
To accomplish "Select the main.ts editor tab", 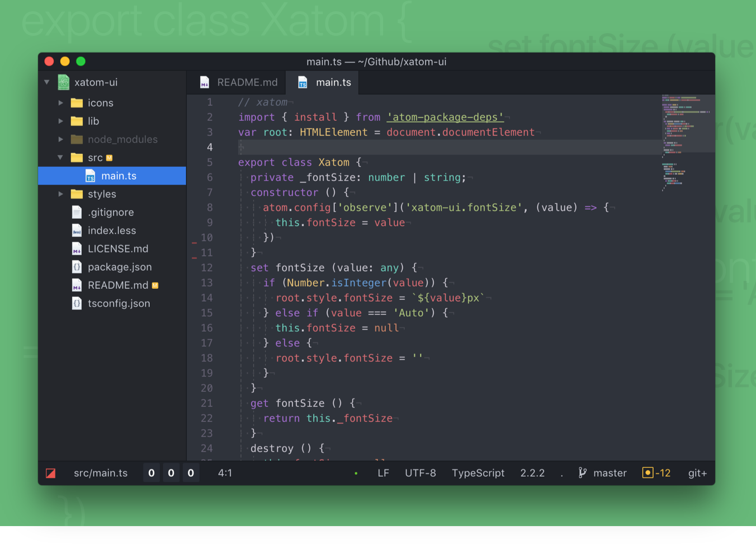I will point(323,82).
